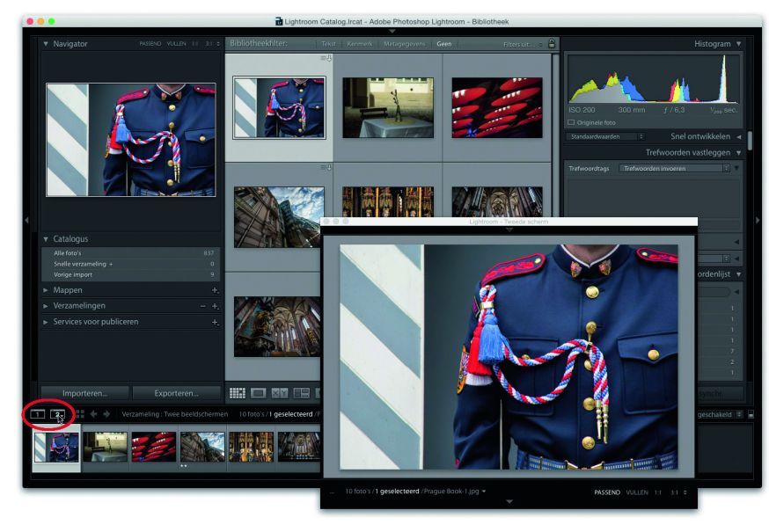Expand the Mappen panel
This screenshot has height=532, width=769.
click(x=46, y=289)
